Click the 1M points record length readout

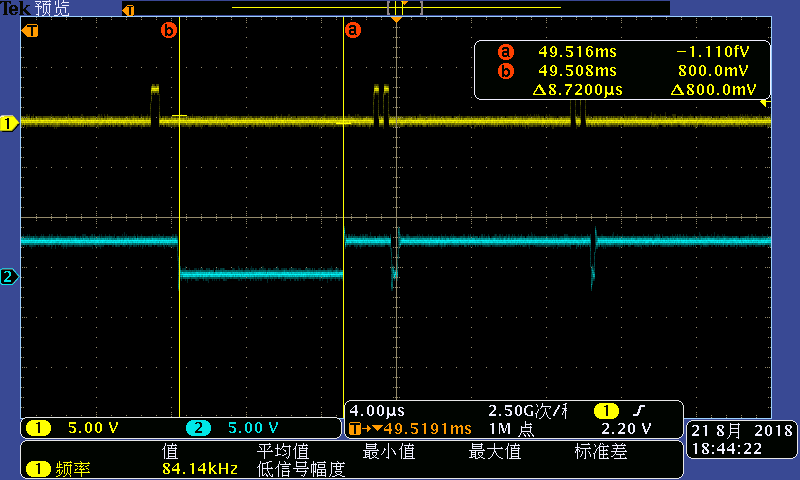click(511, 429)
